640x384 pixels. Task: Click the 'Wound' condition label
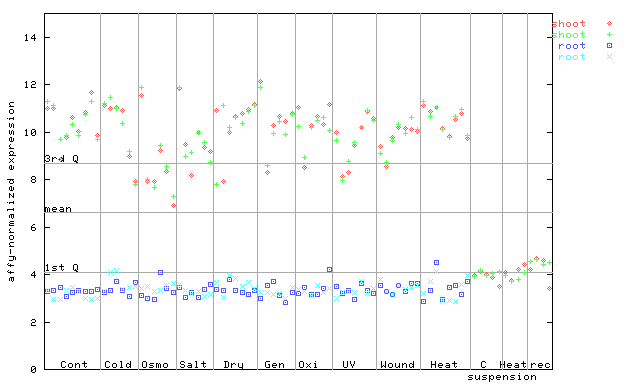(x=397, y=364)
